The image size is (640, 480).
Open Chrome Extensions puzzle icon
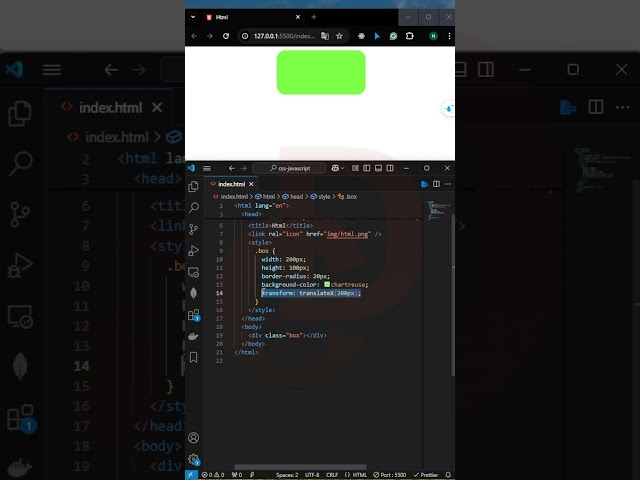(x=409, y=36)
